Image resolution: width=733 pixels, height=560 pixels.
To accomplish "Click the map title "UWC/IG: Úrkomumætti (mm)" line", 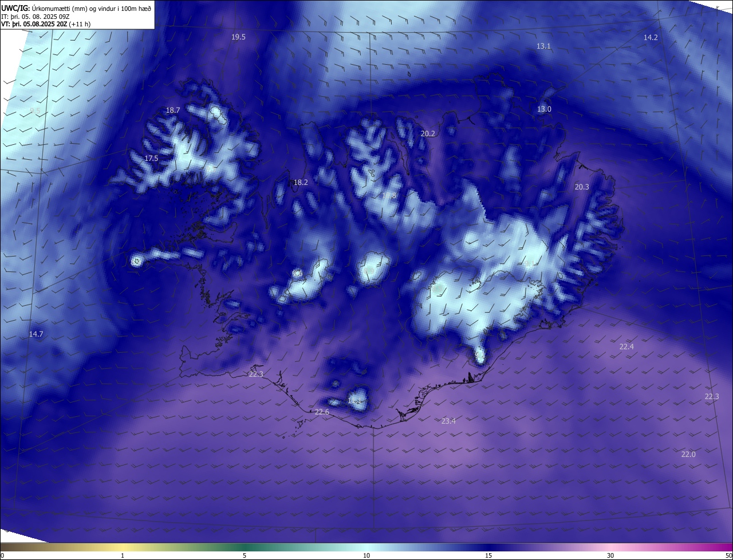I will coord(76,8).
